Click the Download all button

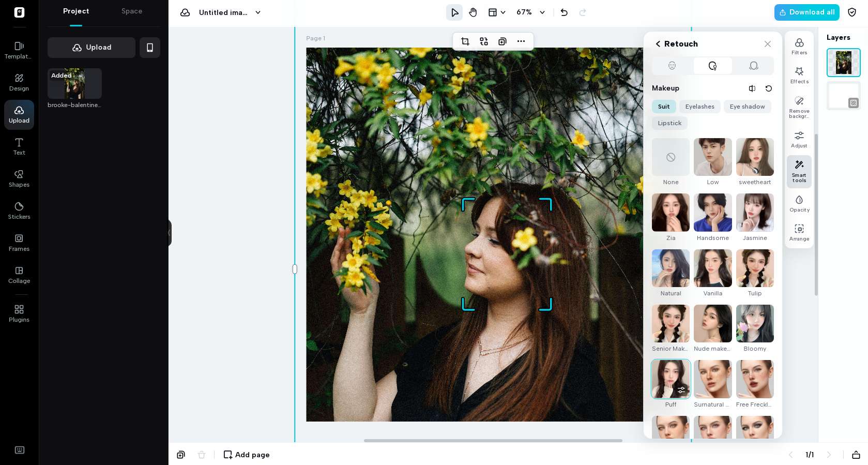tap(806, 12)
